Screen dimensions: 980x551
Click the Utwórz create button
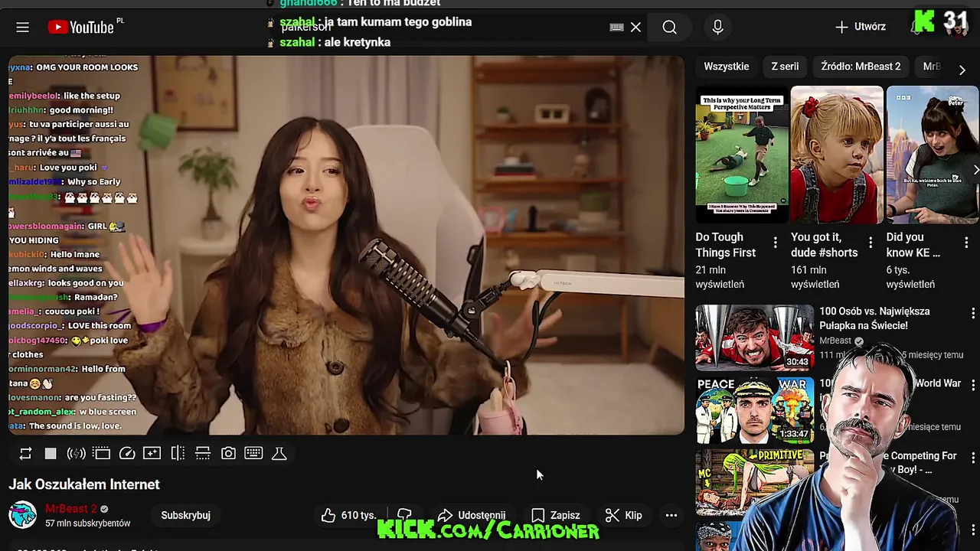tap(861, 27)
